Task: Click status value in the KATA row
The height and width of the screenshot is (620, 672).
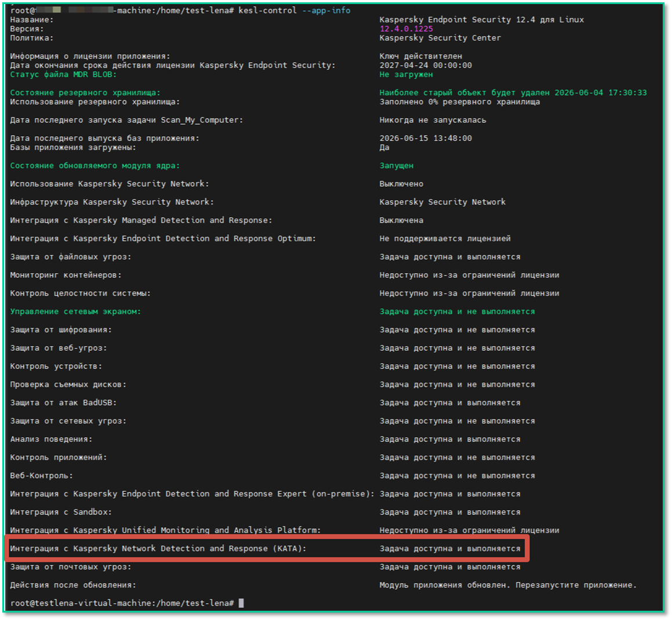Action: [x=449, y=549]
